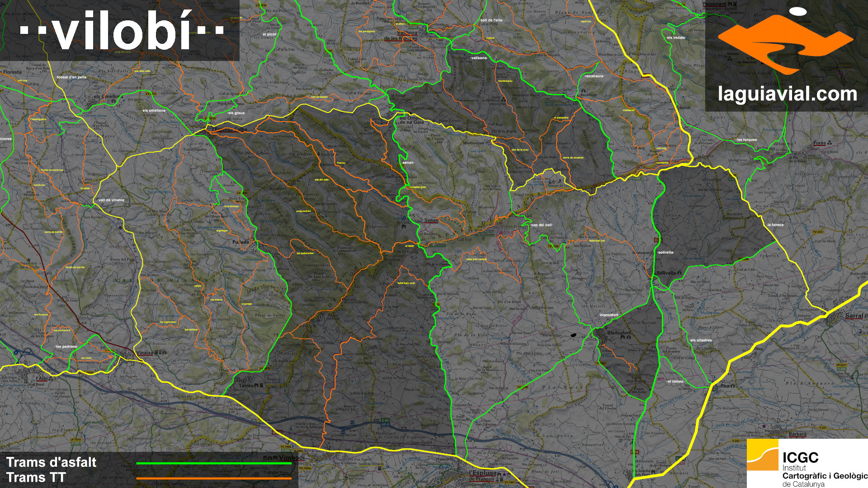Click the 'tallat baix central' yellow label

tap(476, 259)
